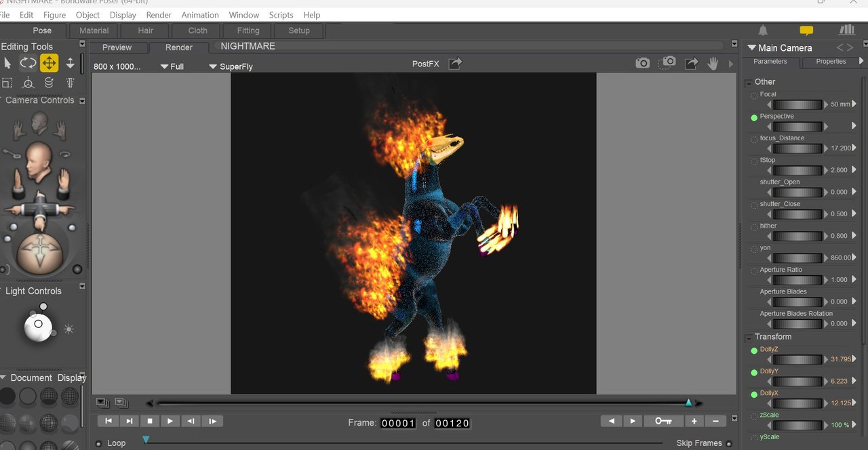Open the Scripts menu
The width and height of the screenshot is (868, 450).
click(x=281, y=15)
